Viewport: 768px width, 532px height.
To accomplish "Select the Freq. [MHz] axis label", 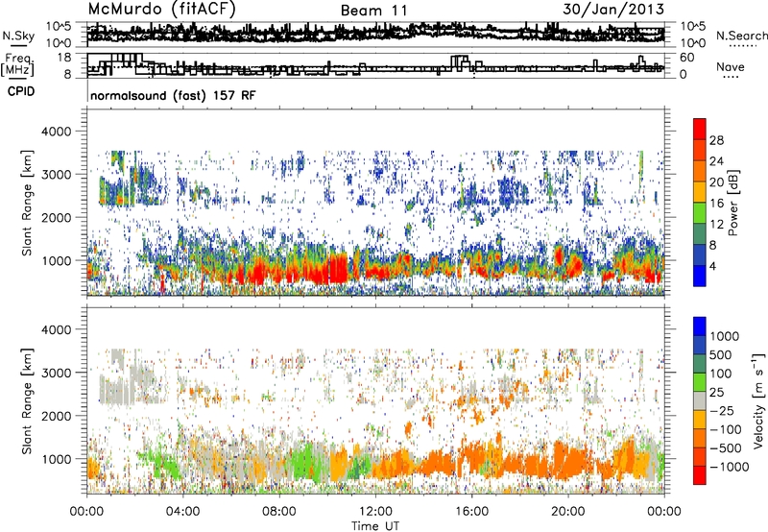I will coord(17,64).
